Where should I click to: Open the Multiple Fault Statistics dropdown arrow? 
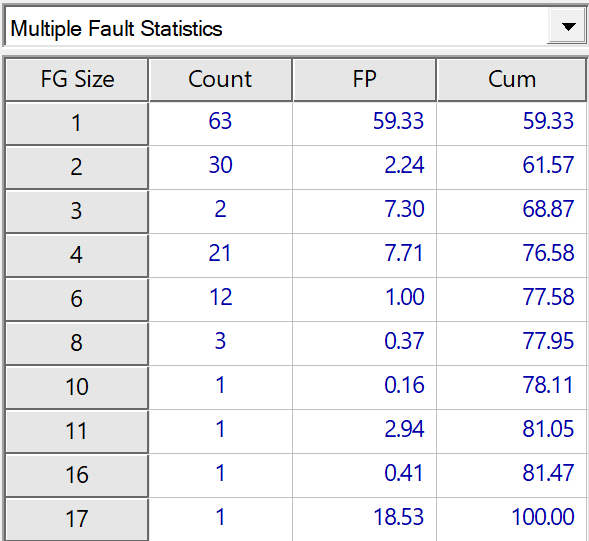point(568,27)
